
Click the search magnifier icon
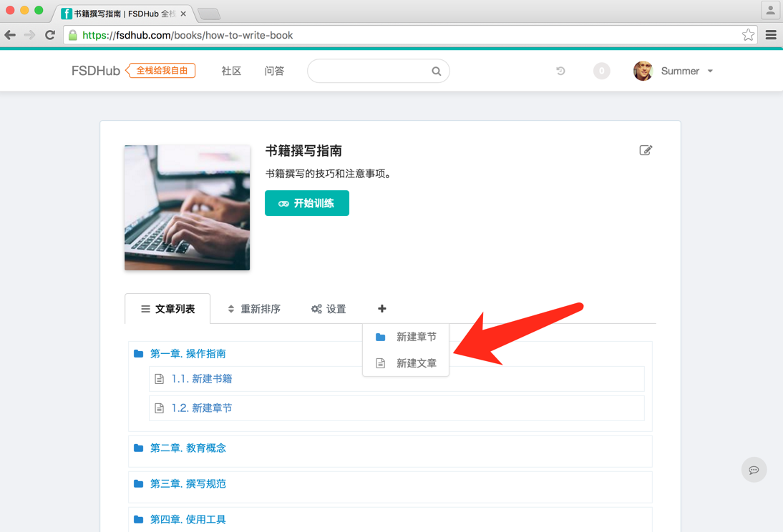[436, 72]
